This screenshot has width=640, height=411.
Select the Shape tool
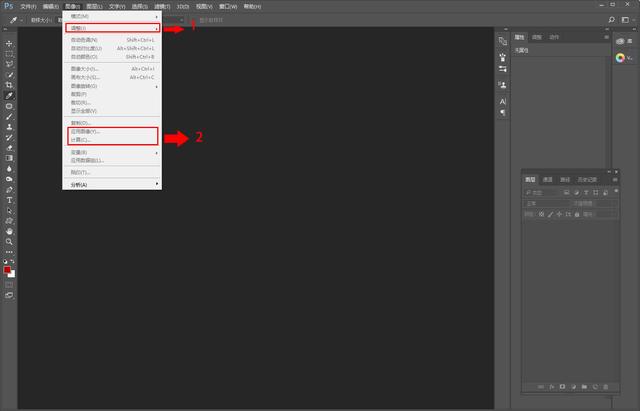(9, 221)
